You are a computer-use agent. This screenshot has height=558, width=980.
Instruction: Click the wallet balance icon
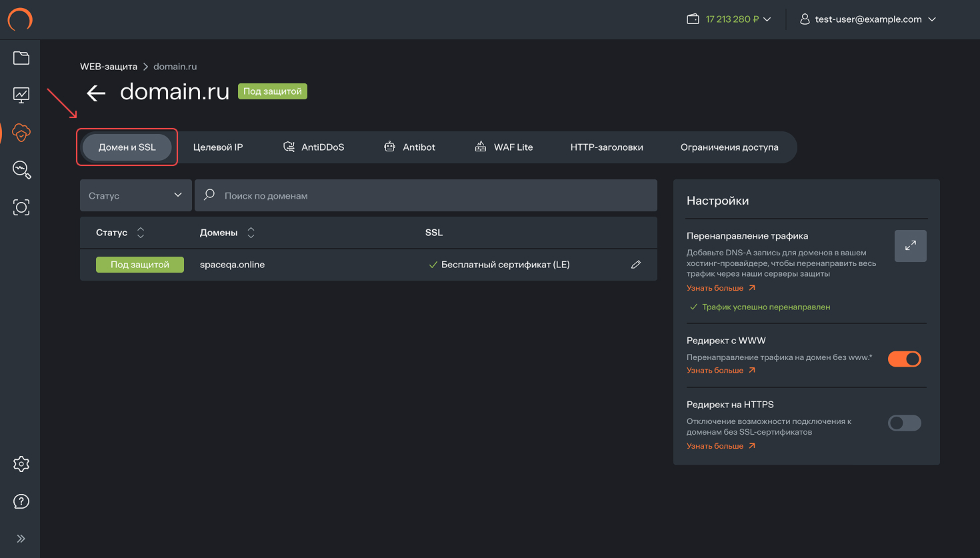[x=693, y=19]
